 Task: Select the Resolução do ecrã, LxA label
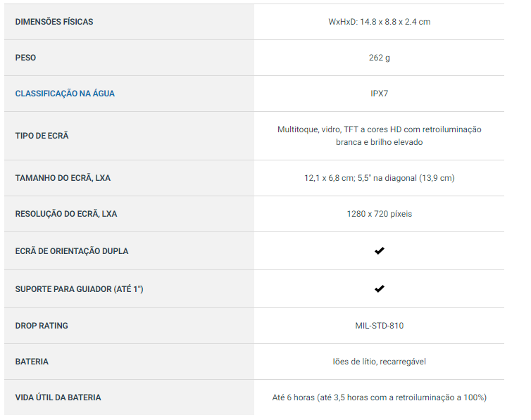[66, 214]
